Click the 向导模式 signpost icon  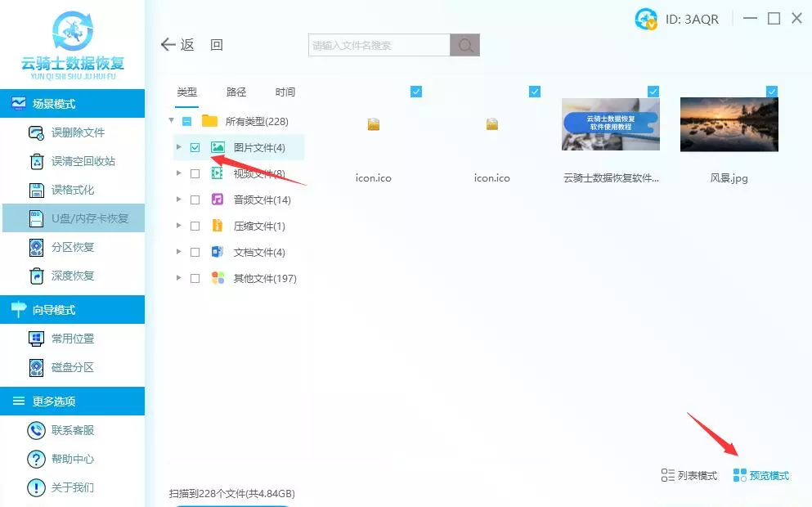pyautogui.click(x=19, y=309)
